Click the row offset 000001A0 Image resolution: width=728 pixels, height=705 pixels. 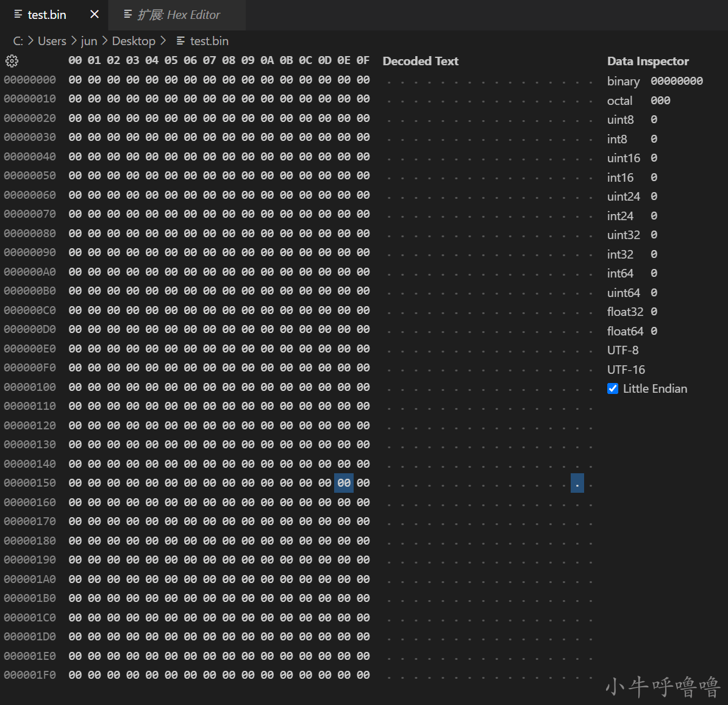pos(30,579)
